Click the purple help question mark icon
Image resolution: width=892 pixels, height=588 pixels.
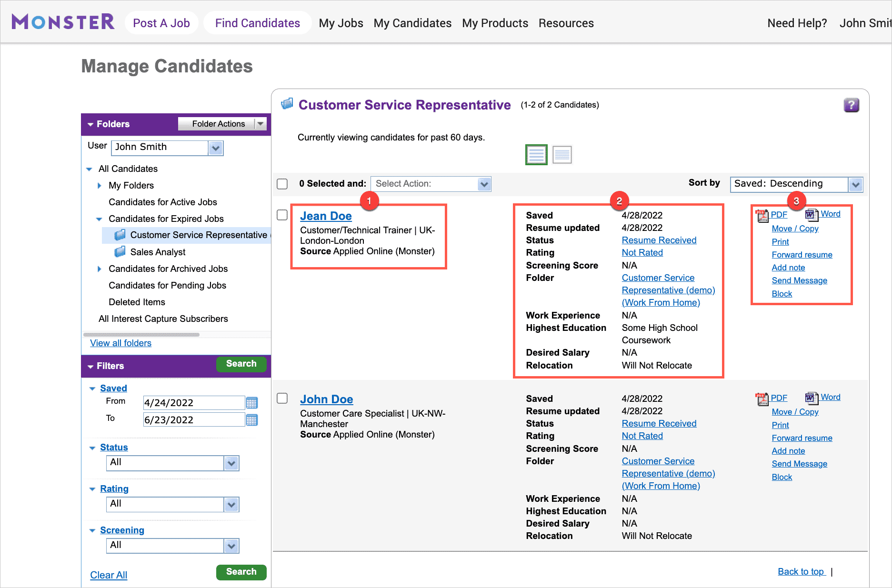pos(851,105)
